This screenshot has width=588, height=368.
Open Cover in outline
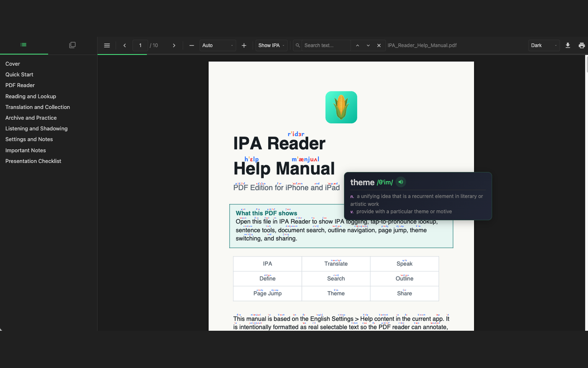13,64
